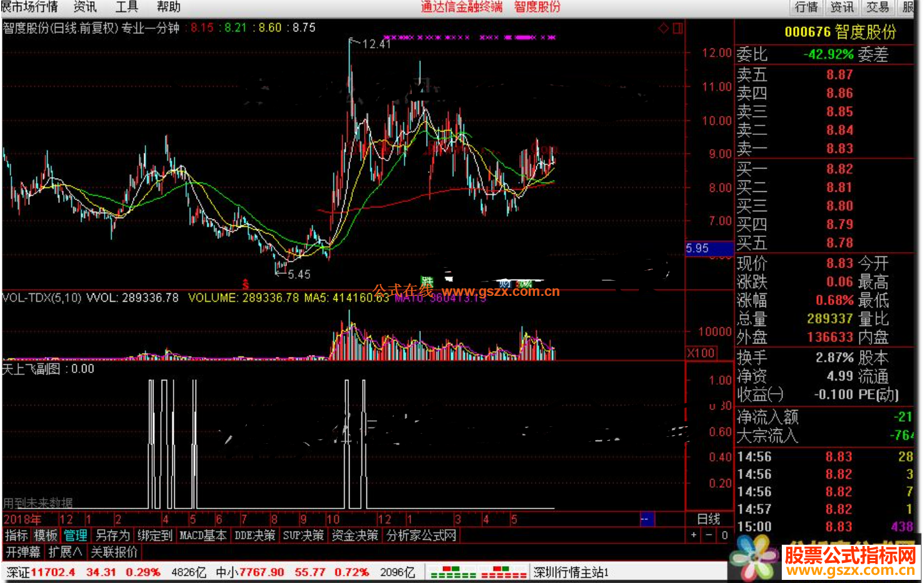This screenshot has width=924, height=583.
Task: Open the 分析家公式网 link
Action: point(421,535)
